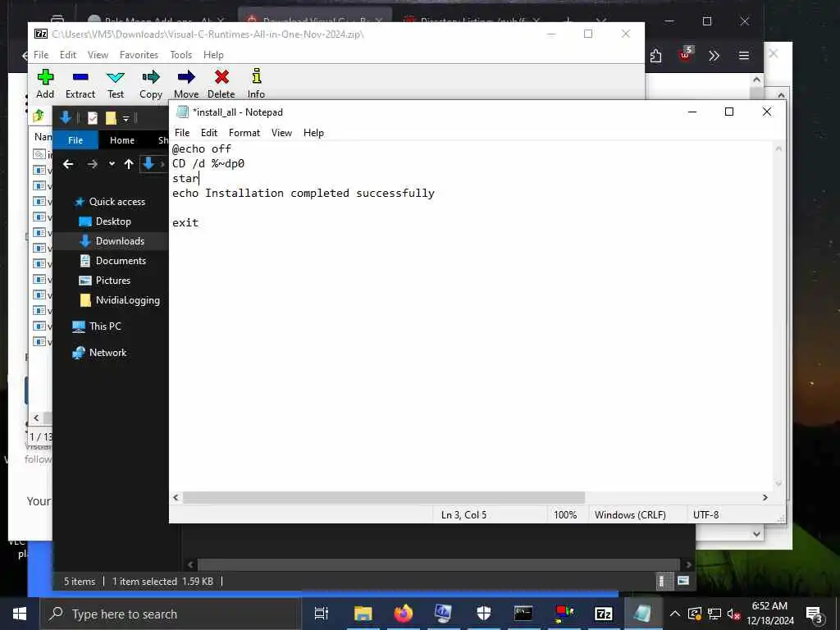Open Firefox's extensions puzzle icon
This screenshot has width=840, height=630.
(x=656, y=56)
